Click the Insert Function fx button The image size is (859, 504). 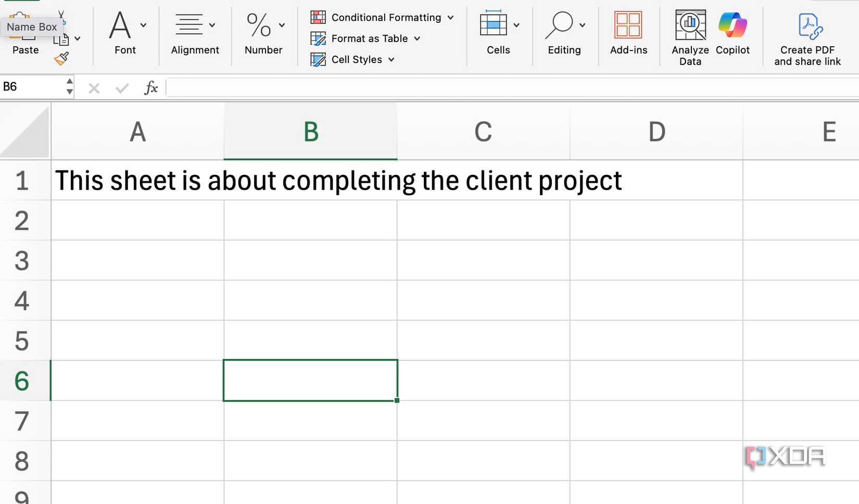point(150,87)
